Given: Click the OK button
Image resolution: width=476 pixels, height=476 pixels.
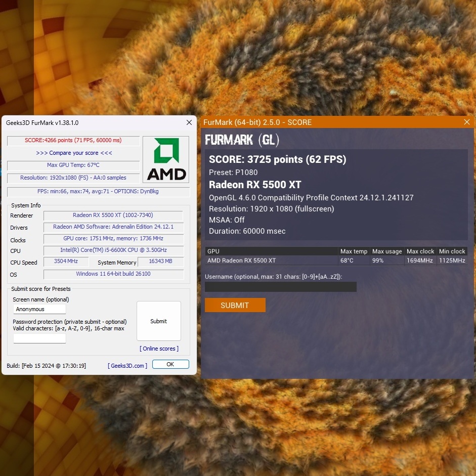Looking at the screenshot, I should 170,364.
